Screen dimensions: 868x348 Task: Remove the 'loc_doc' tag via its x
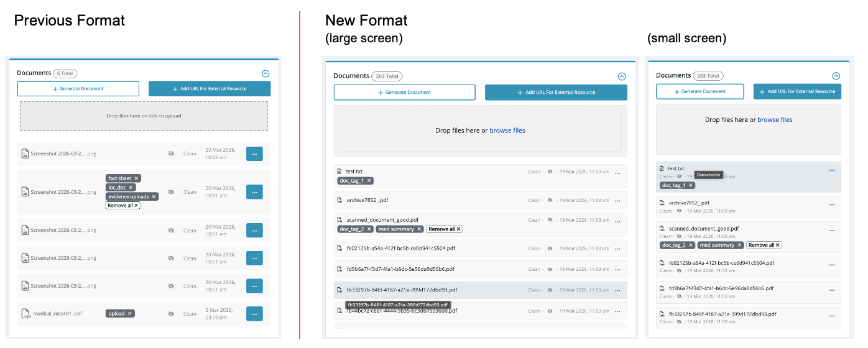131,187
